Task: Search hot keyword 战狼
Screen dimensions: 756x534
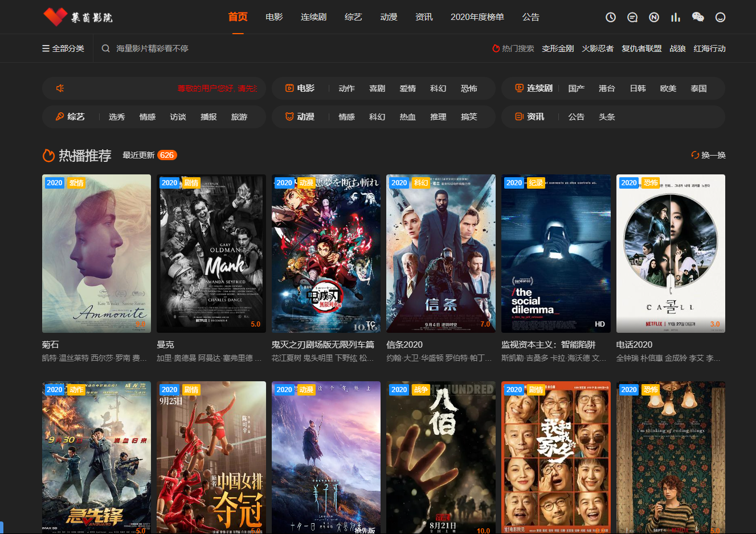Action: click(x=677, y=48)
